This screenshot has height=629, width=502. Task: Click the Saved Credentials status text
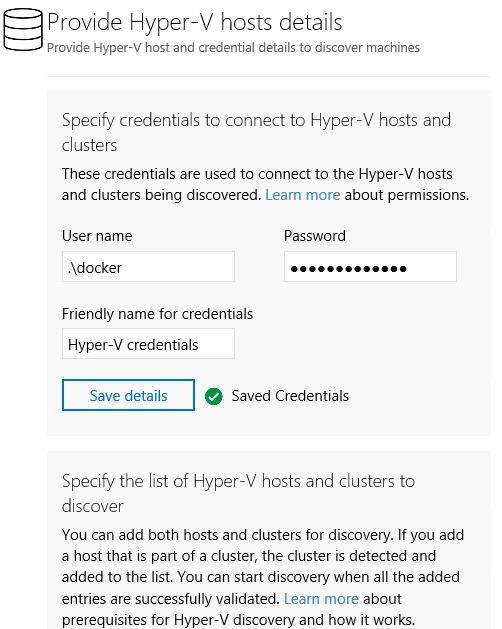click(x=290, y=396)
